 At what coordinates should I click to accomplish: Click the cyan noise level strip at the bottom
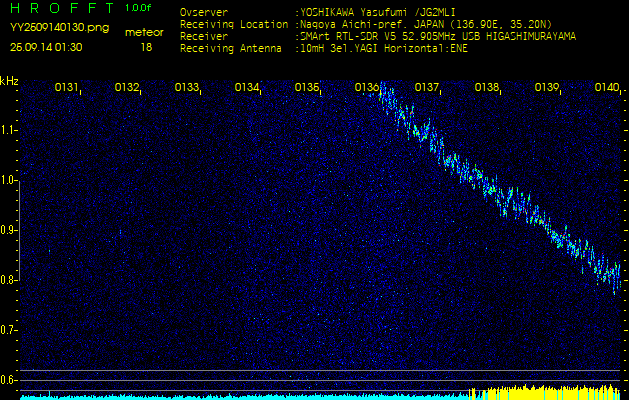click(200, 396)
